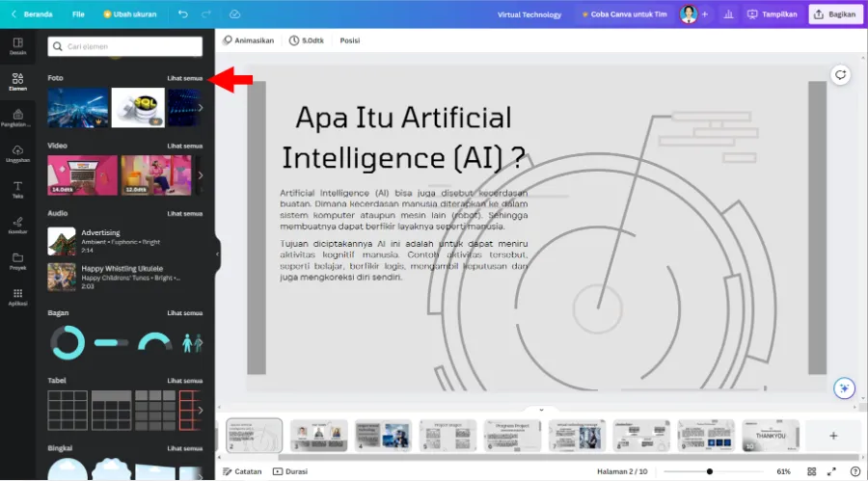Screen dimensions: 868x481
Task: Open the 61% zoom level menu
Action: 783,471
